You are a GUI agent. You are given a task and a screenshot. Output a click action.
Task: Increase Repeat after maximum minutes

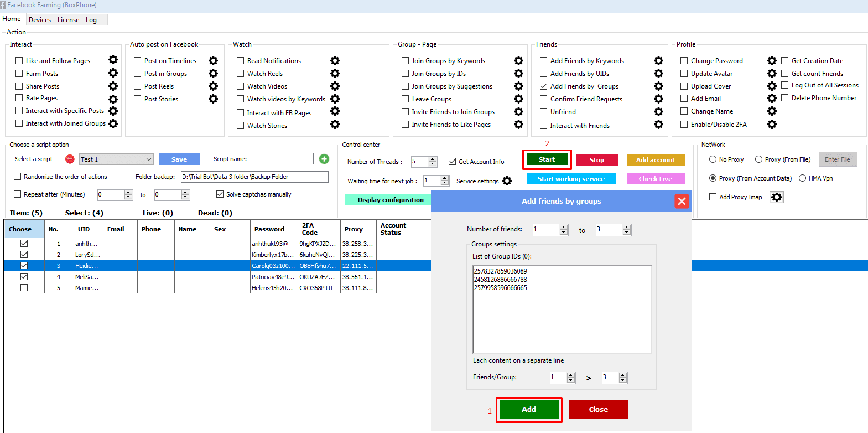185,192
